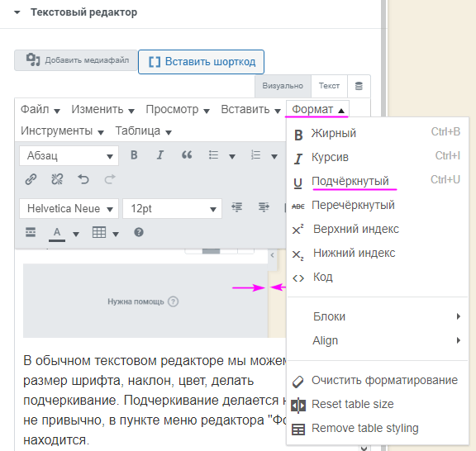Click the Italic toolbar icon
Viewport: 476px width, 451px height.
click(160, 155)
